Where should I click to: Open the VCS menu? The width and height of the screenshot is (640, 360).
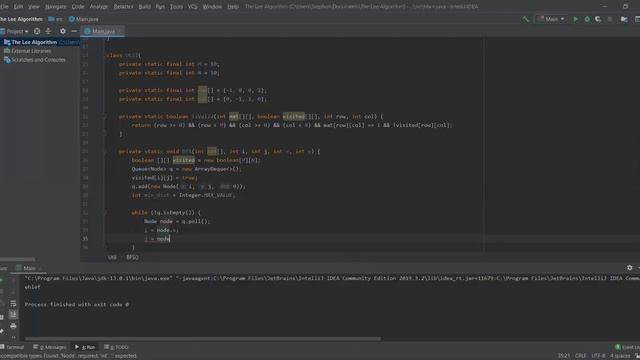(193, 7)
